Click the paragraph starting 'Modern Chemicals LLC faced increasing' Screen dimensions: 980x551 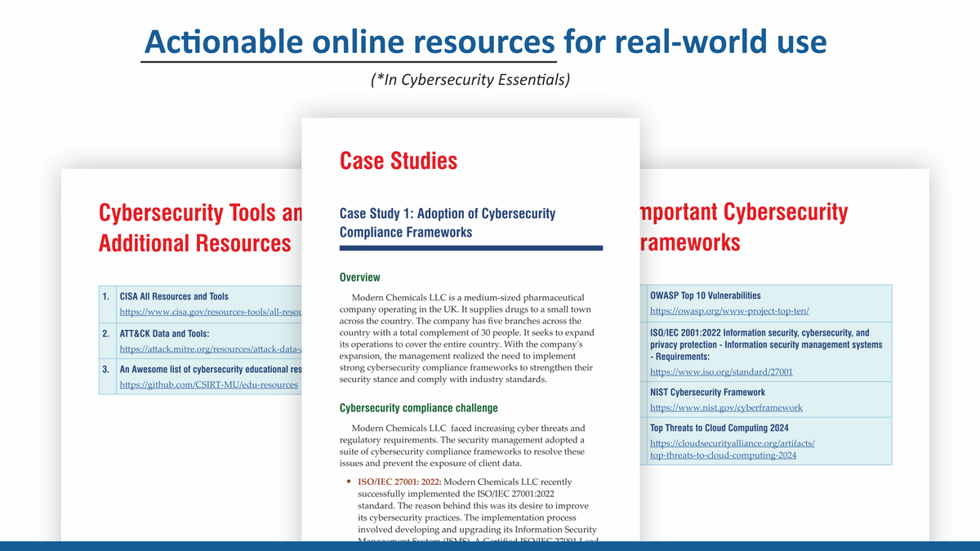tap(462, 446)
